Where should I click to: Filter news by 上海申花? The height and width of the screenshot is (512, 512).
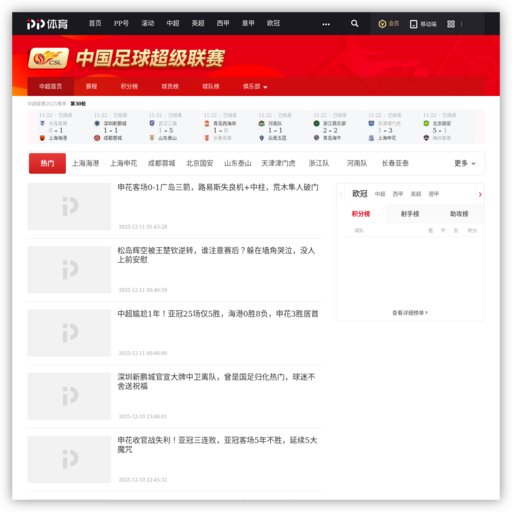[x=124, y=163]
